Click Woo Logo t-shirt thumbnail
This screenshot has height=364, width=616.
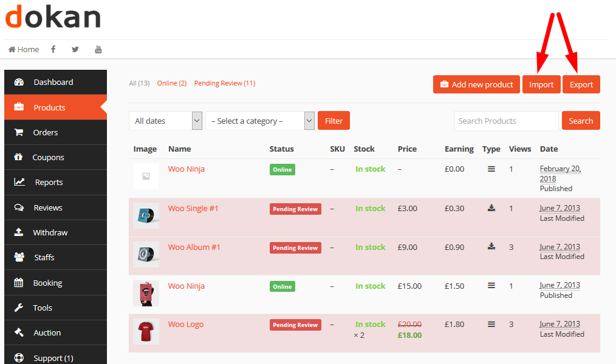146,331
